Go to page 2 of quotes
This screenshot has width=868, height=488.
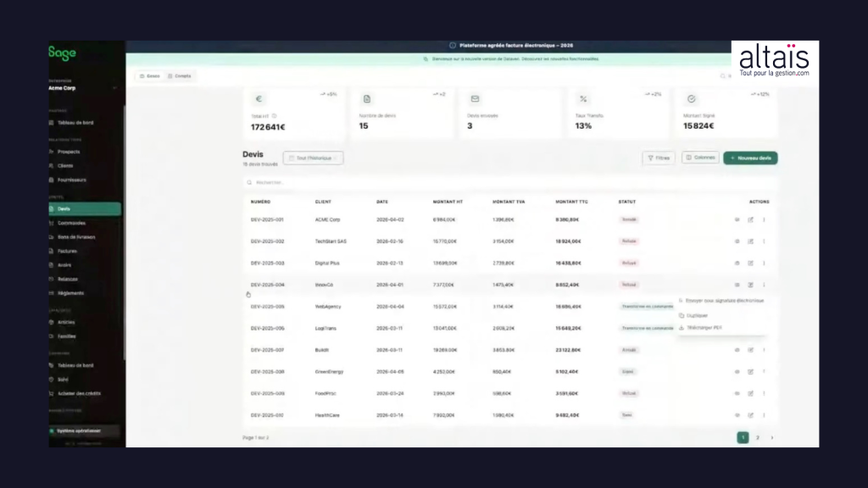coord(757,438)
